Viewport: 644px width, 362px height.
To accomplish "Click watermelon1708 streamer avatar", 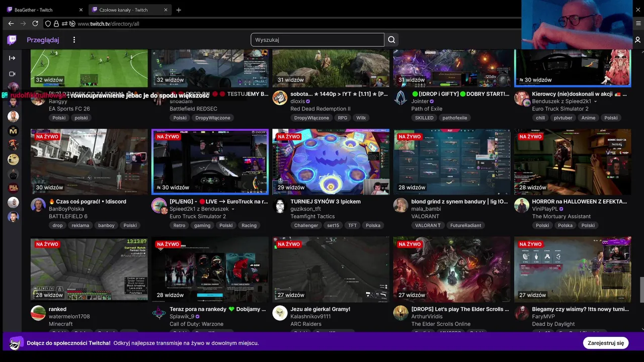I will tap(38, 313).
